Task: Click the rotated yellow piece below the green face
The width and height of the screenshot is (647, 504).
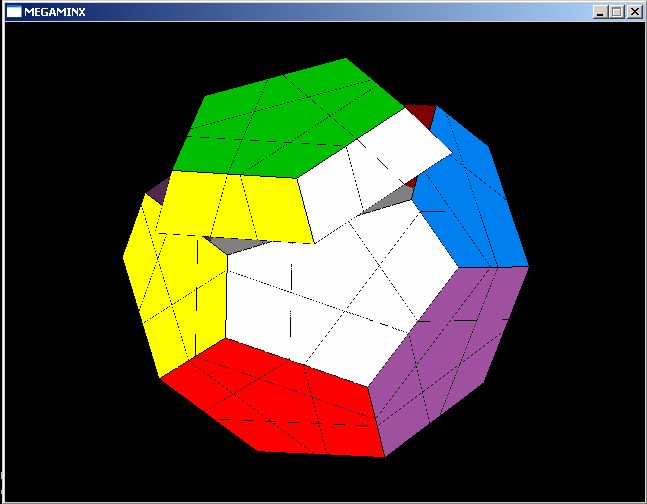Action: 237,206
